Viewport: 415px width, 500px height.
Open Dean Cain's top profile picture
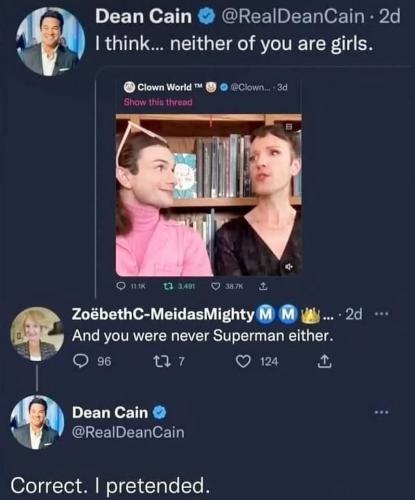coord(51,41)
